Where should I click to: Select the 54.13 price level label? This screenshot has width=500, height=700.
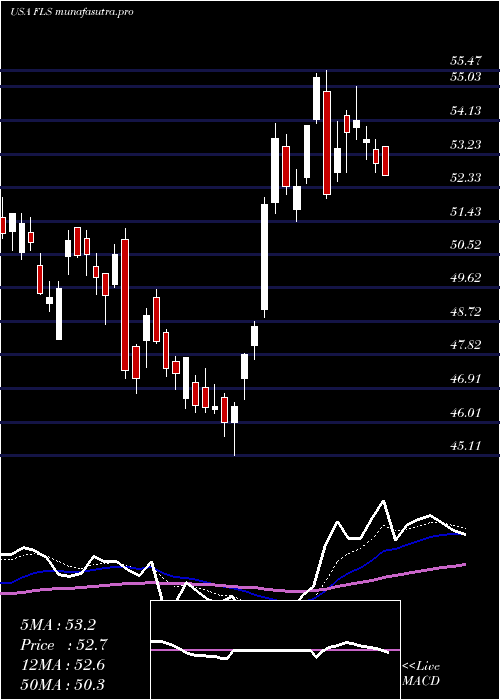click(465, 110)
